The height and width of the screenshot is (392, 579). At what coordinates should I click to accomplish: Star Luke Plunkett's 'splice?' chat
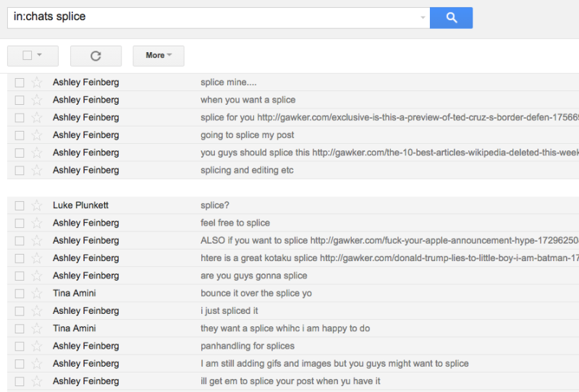pyautogui.click(x=37, y=205)
